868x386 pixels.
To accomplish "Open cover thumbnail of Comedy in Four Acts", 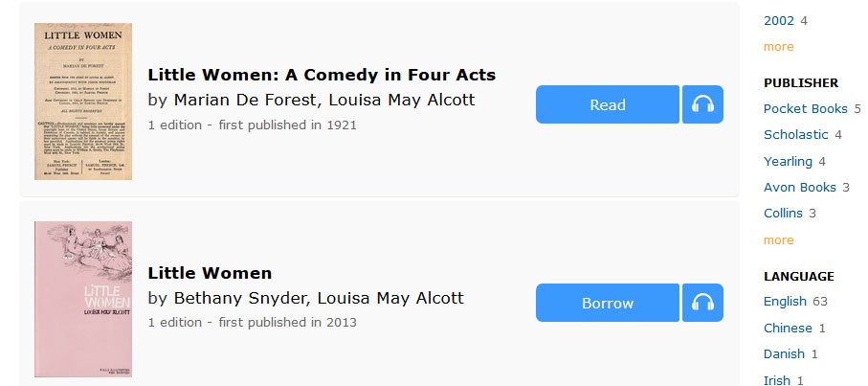I will [x=83, y=102].
